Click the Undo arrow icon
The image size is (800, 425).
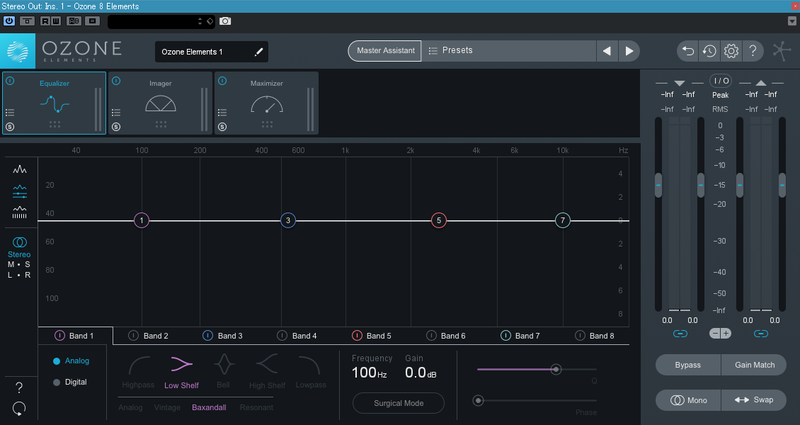[688, 51]
